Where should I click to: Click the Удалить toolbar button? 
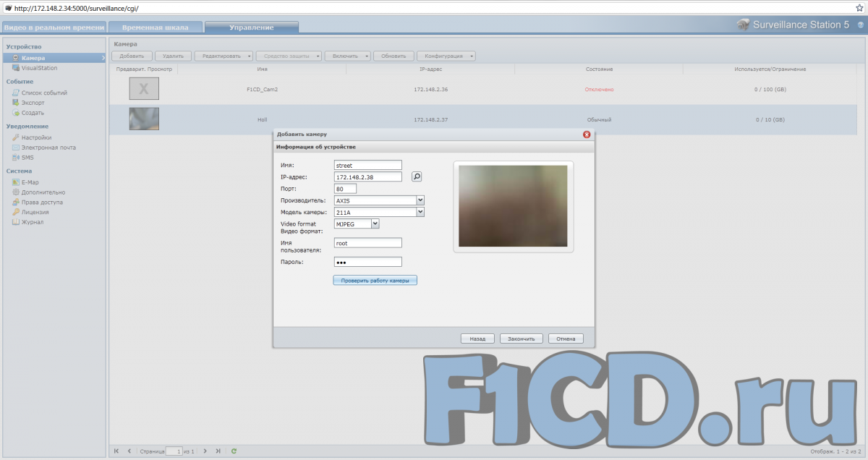(174, 56)
